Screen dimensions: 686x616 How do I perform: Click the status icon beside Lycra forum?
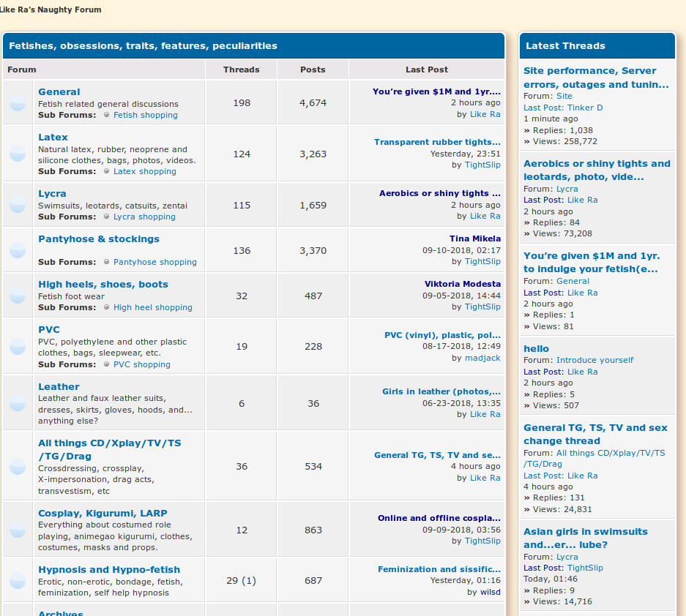click(x=18, y=205)
